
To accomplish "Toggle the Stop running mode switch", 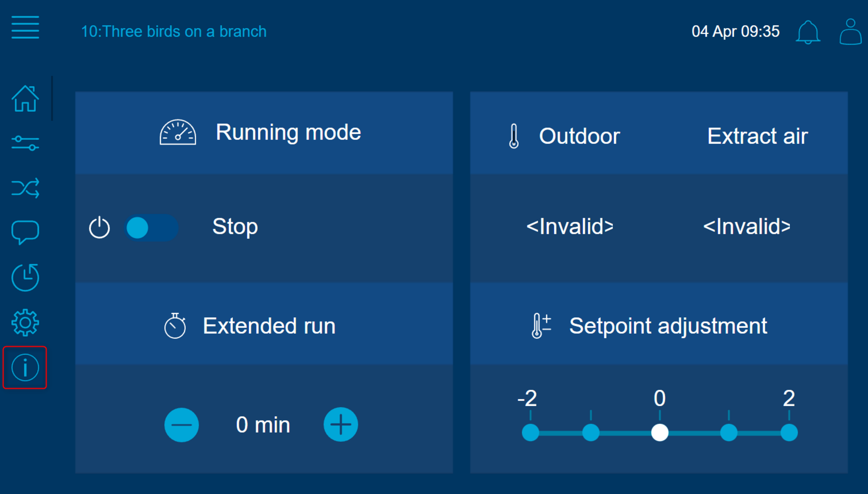I will [x=152, y=227].
